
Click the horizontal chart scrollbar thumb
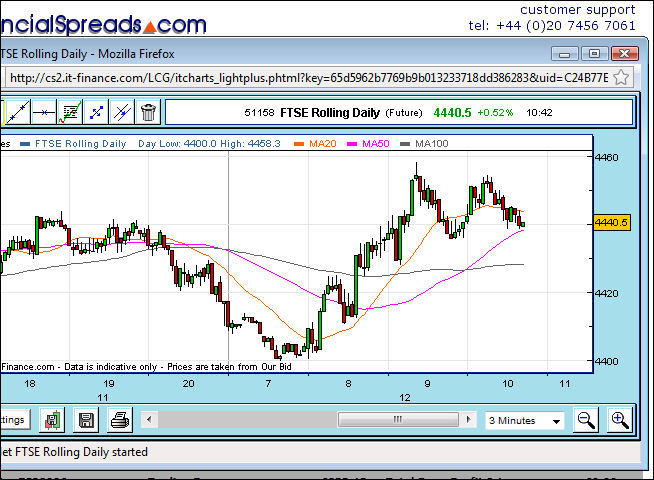click(x=398, y=420)
